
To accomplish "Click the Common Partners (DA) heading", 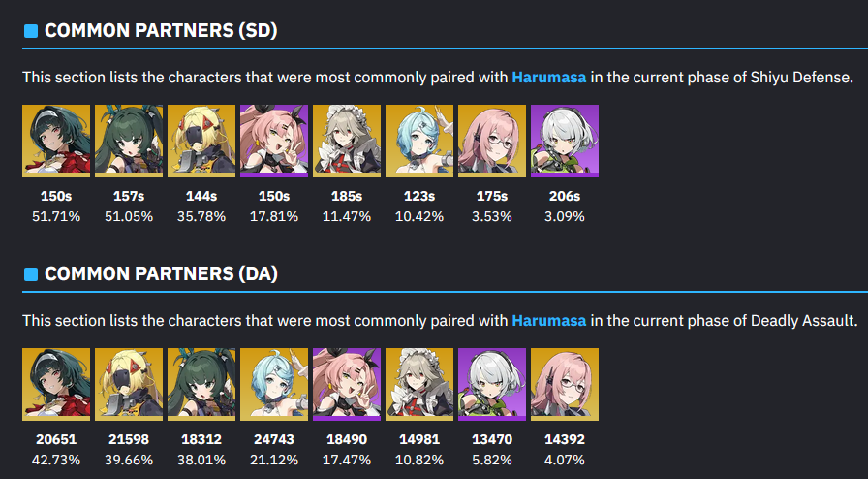I will 161,273.
